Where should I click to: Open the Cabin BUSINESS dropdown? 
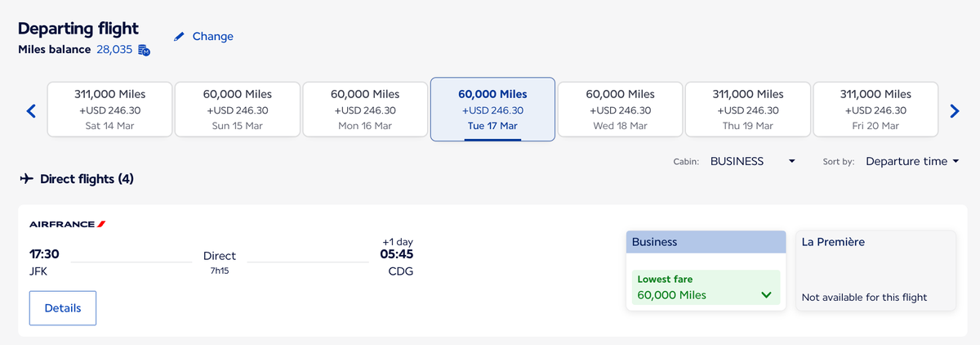(x=752, y=161)
